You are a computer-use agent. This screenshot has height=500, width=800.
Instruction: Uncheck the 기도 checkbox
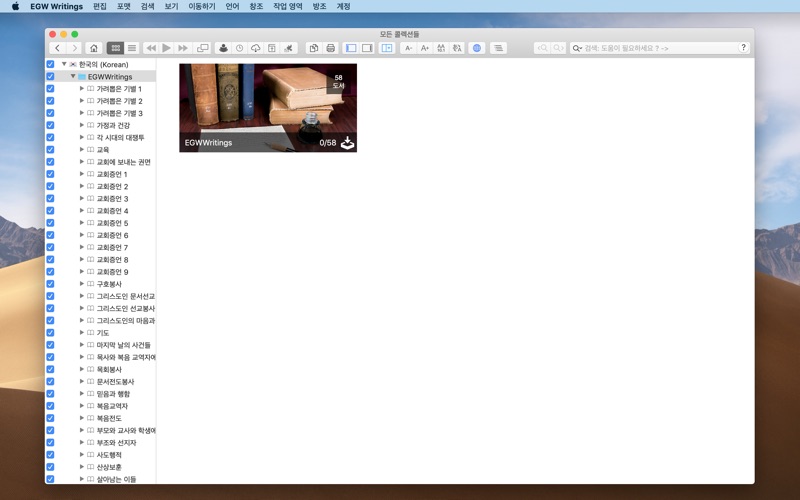tap(50, 333)
